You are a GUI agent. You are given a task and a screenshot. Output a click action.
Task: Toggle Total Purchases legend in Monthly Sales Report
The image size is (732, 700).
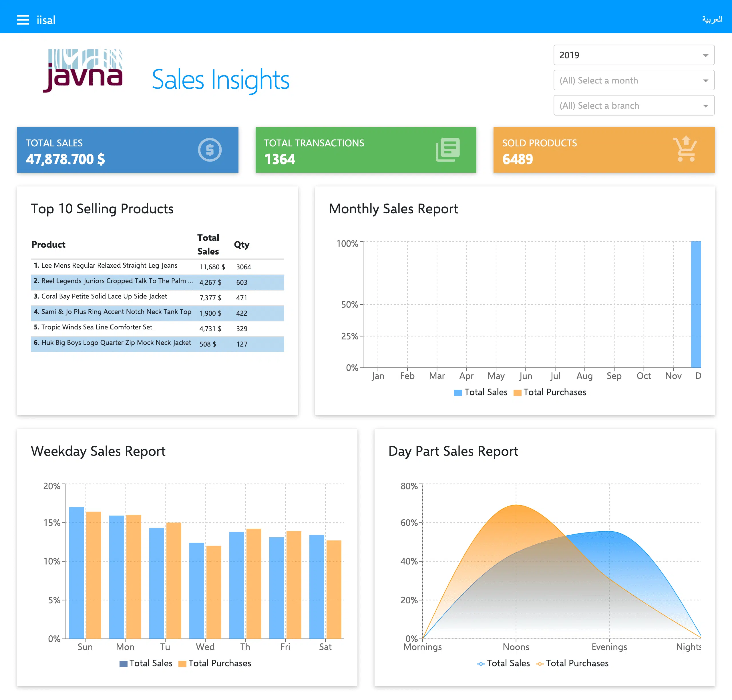point(550,392)
